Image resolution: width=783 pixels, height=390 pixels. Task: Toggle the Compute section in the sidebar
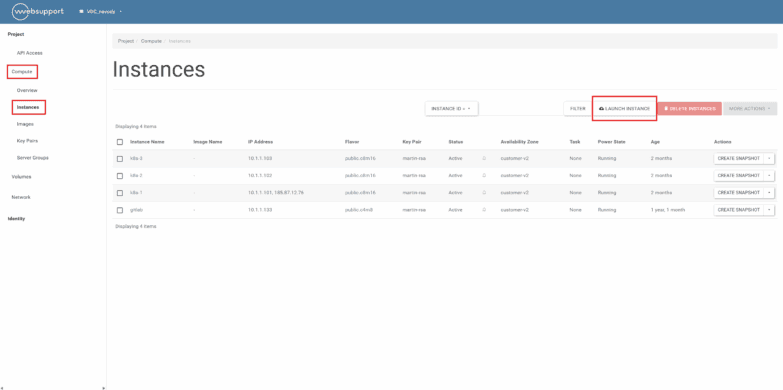tap(22, 72)
